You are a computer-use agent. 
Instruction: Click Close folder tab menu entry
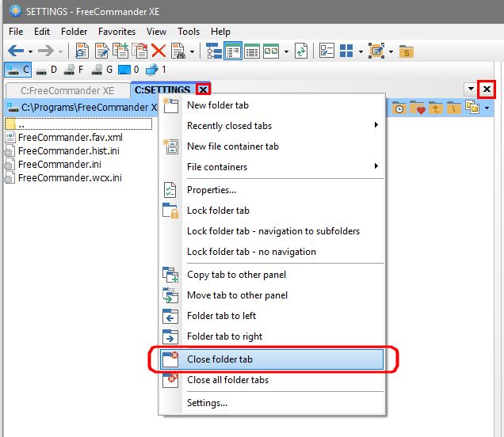pos(272,359)
